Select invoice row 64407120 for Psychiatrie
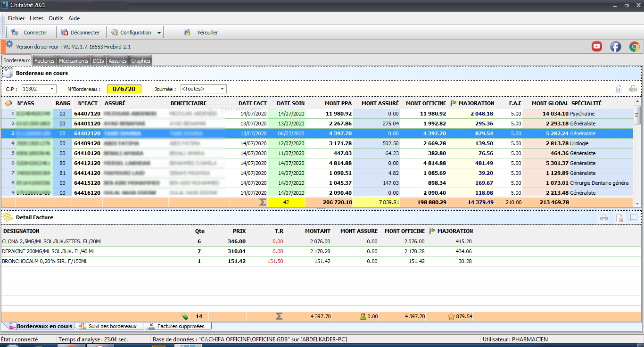Viewport: 644px width, 347px height. [86, 114]
